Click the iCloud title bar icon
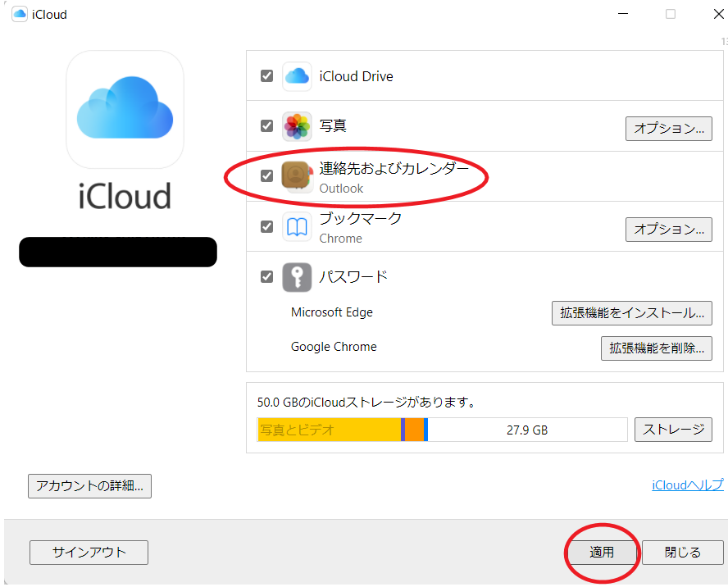The width and height of the screenshot is (728, 587). [20, 15]
